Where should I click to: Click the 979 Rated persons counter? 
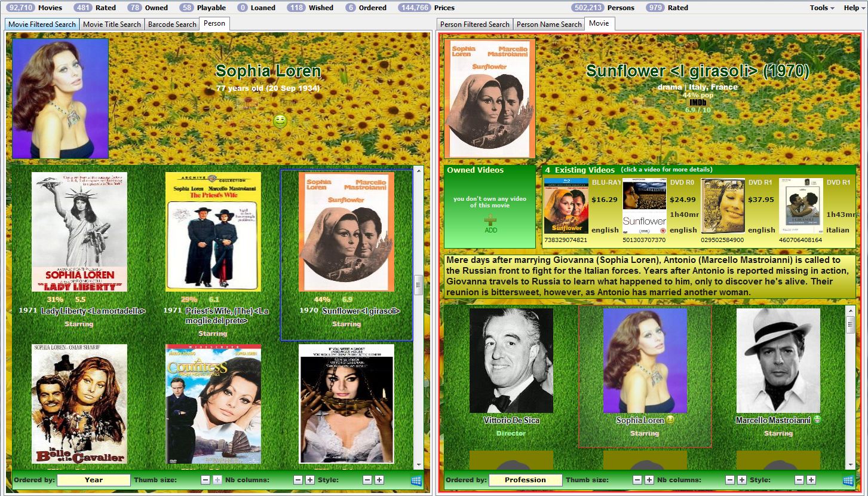pos(667,8)
